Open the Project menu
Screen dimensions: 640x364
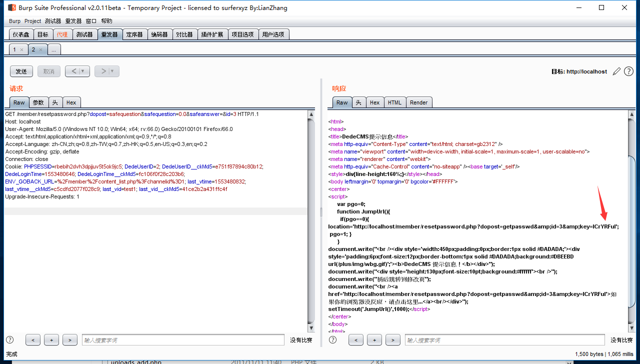[33, 21]
